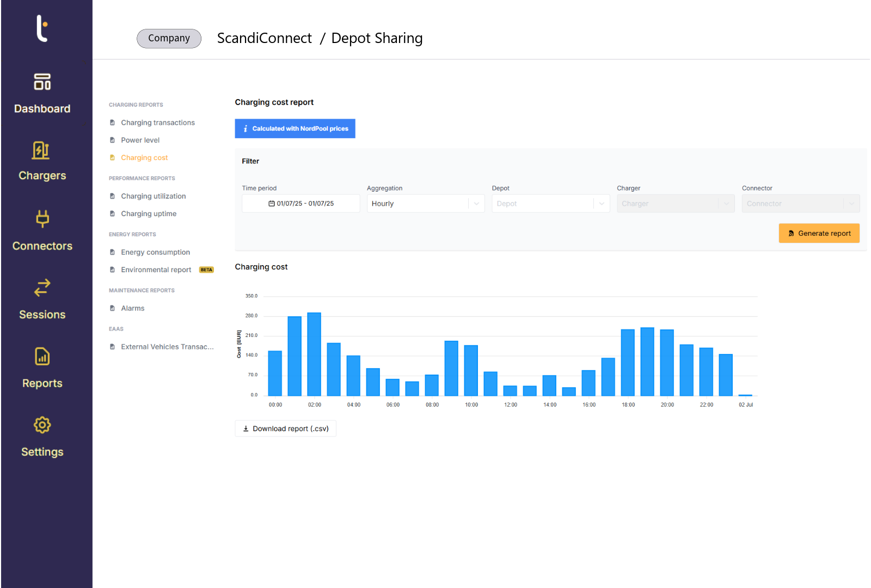Open the Charger dropdown filter
This screenshot has width=871, height=588.
[x=675, y=204]
